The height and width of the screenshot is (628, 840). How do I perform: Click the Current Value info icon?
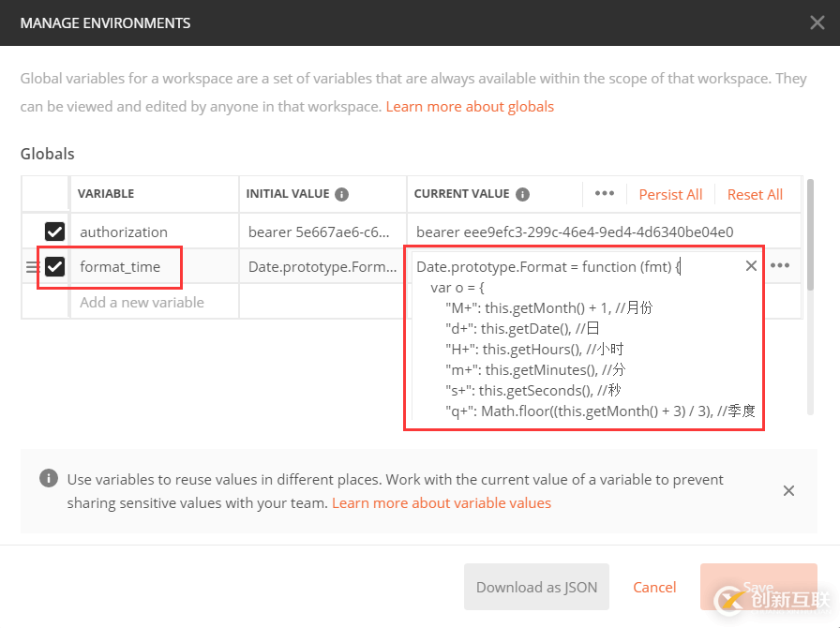pyautogui.click(x=523, y=194)
